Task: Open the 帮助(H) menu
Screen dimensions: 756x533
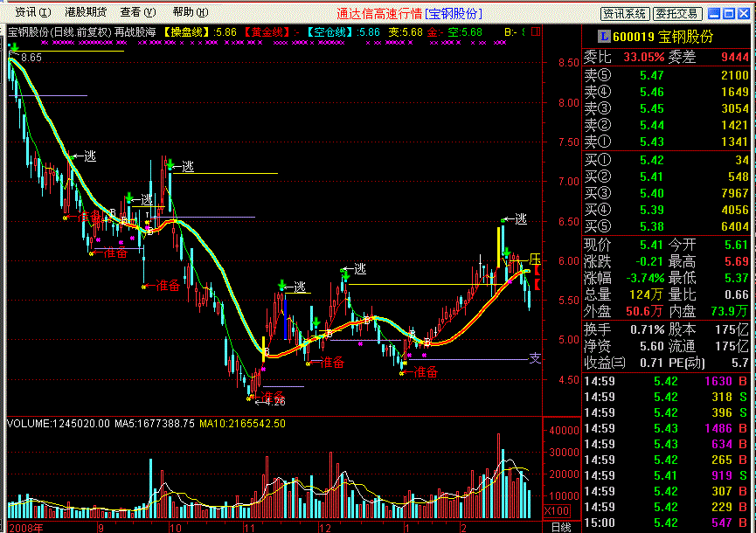Action: [190, 12]
